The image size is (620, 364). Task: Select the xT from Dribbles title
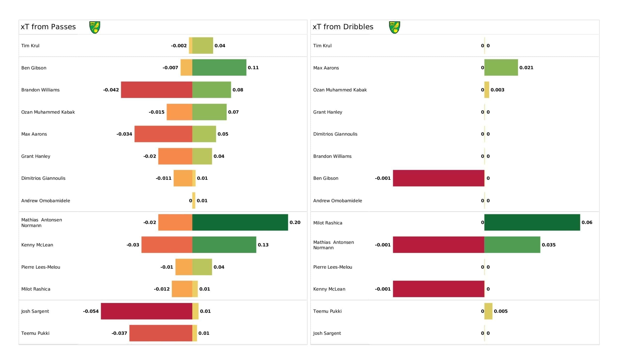[343, 27]
